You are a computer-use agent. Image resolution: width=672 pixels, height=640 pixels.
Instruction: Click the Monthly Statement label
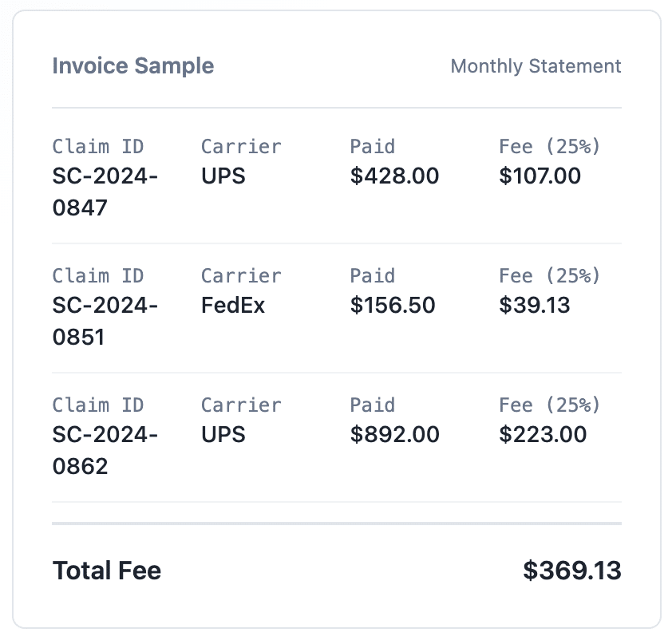[536, 66]
